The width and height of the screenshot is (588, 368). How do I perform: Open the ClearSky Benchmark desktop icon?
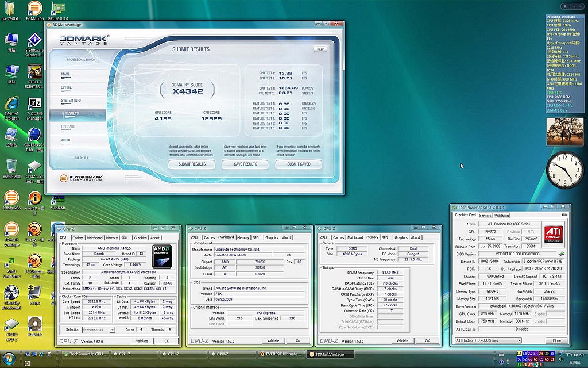11,297
